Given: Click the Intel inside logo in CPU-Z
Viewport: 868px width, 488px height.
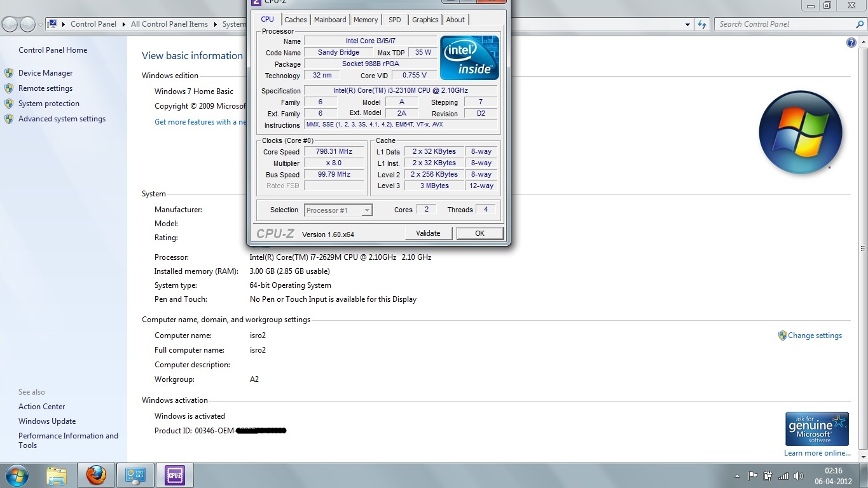Looking at the screenshot, I should 469,57.
